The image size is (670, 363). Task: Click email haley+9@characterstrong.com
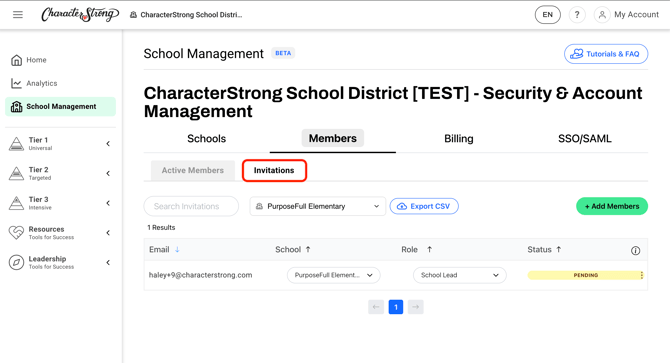tap(200, 275)
